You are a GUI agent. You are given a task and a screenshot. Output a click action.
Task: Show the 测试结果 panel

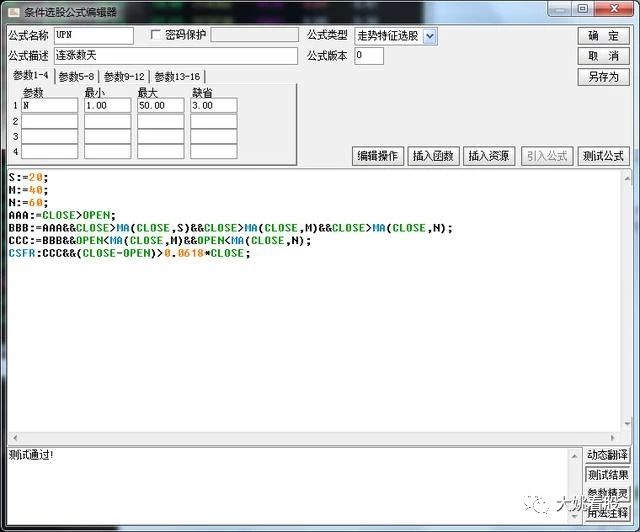click(608, 475)
